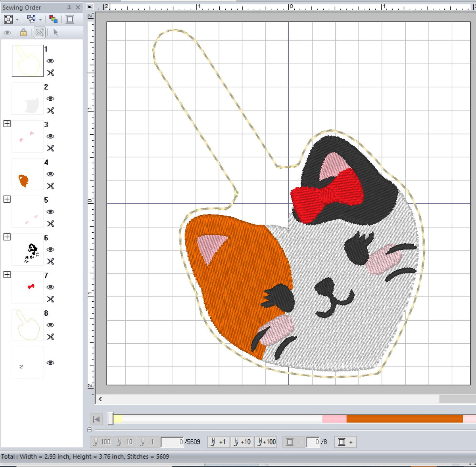The width and height of the screenshot is (476, 467).
Task: Hide sewing order item 2
Action: point(50,98)
